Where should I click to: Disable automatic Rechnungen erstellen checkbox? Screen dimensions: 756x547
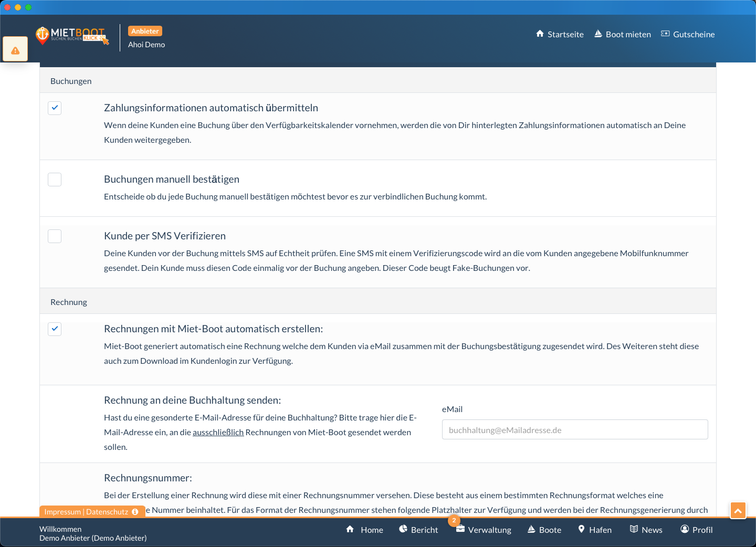click(55, 329)
